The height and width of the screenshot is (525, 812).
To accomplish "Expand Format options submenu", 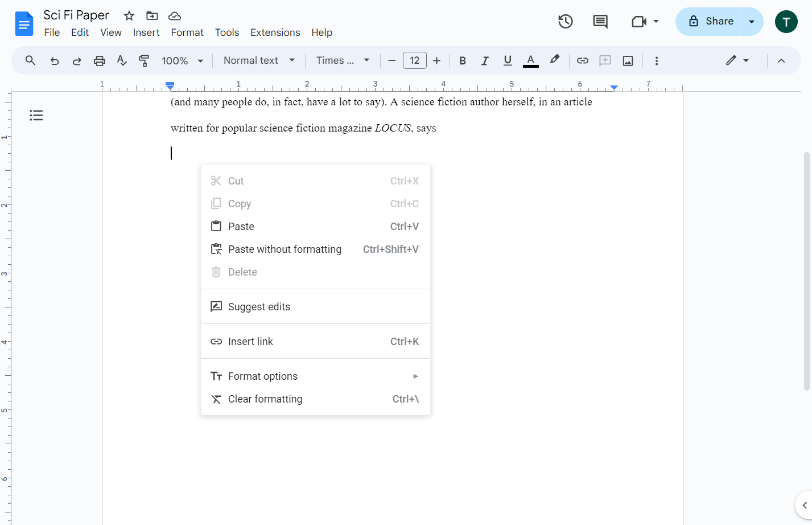I will tap(315, 376).
